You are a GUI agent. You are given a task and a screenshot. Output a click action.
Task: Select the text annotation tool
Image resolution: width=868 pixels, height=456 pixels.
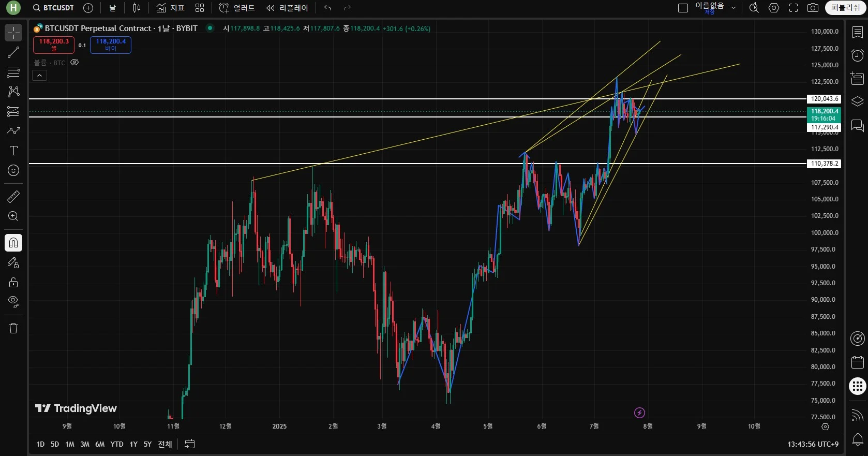13,151
